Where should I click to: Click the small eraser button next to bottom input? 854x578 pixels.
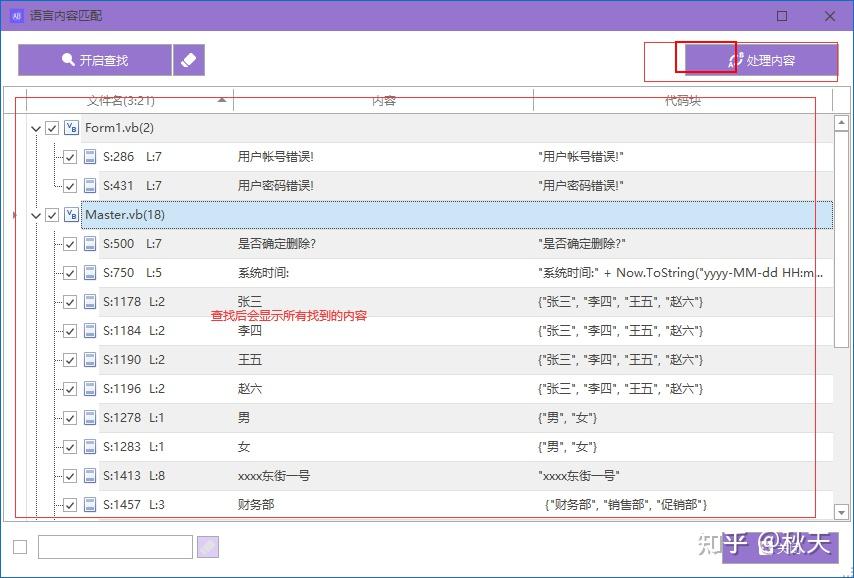point(208,547)
